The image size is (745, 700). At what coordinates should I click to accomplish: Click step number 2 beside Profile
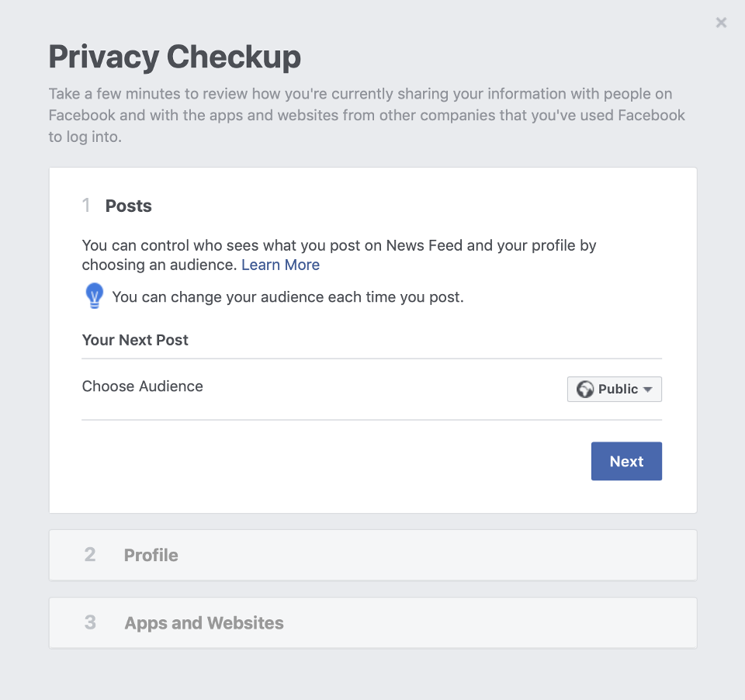(90, 555)
